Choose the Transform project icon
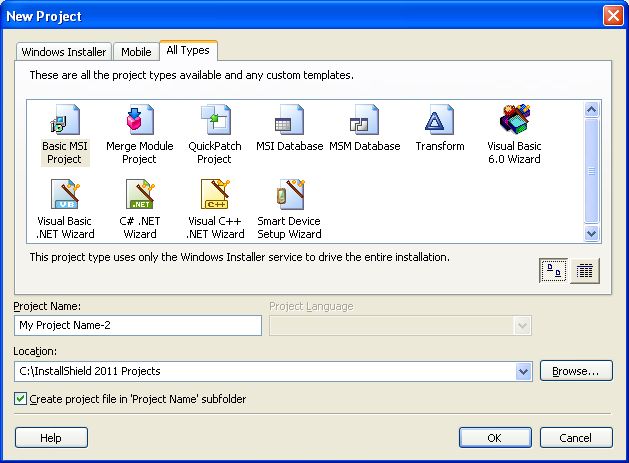This screenshot has width=629, height=463. [439, 119]
